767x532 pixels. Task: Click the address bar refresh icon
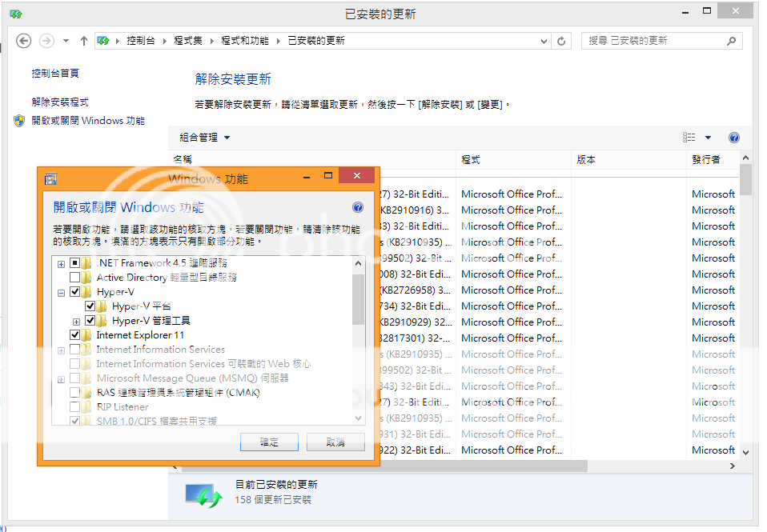pyautogui.click(x=562, y=41)
